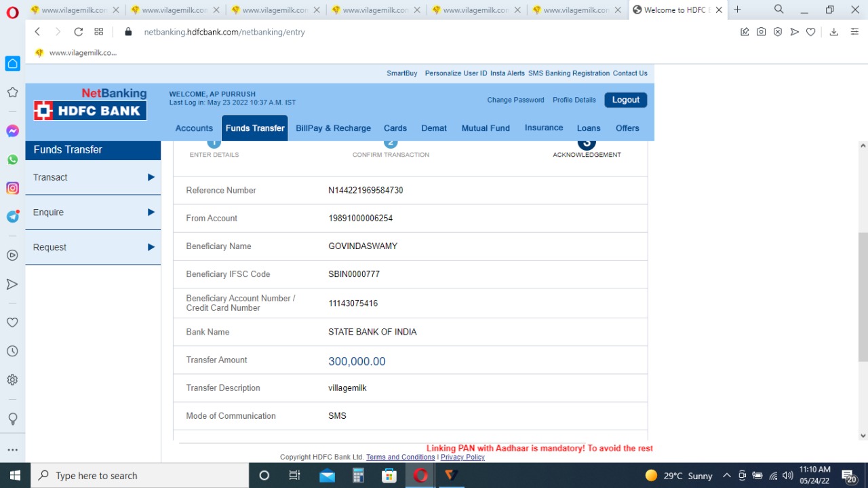Open WhatsApp from the Opera sidebar
This screenshot has width=868, height=488.
12,159
